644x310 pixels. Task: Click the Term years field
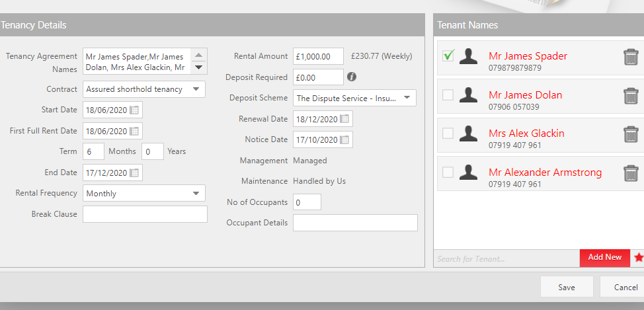pos(153,151)
